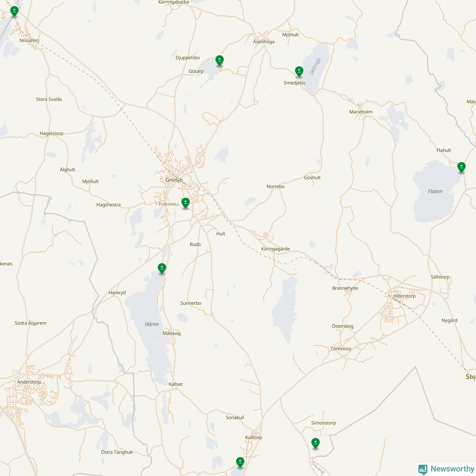Click the Gnosjö town label
Viewport: 476px width, 476px height.
(174, 180)
